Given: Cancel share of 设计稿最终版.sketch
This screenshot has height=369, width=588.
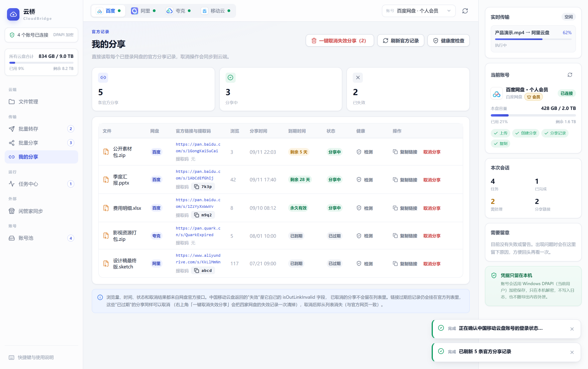Looking at the screenshot, I should pos(432,264).
